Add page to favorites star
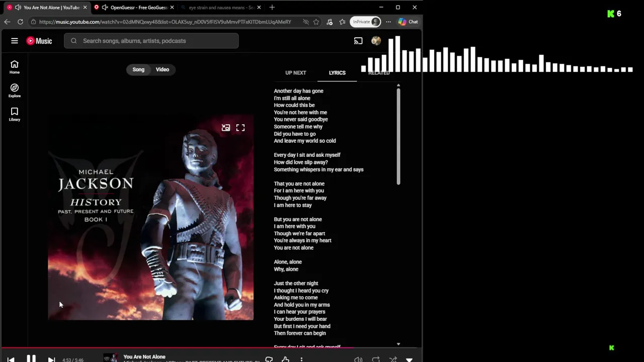This screenshot has width=644, height=362. click(x=316, y=22)
